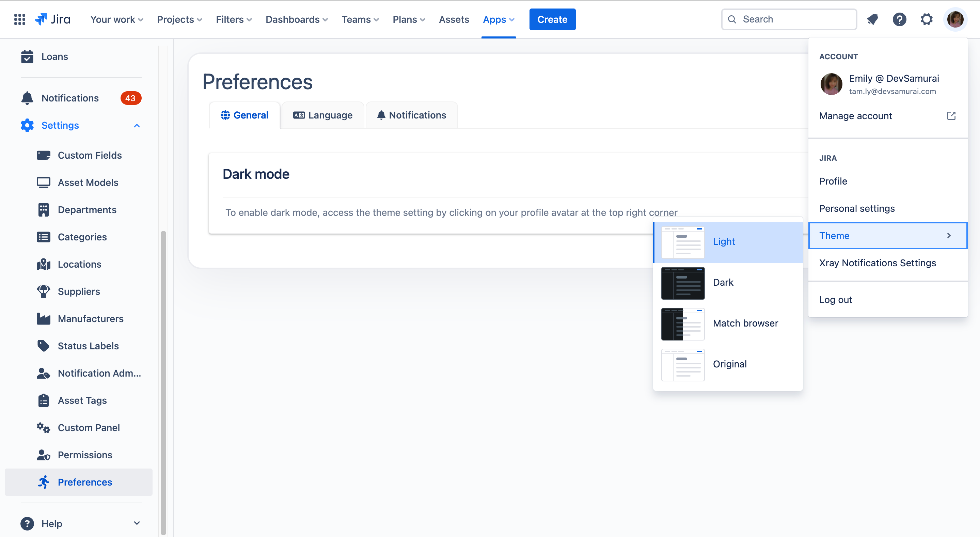Screen dimensions: 980x538
Task: Open the Apps dropdown menu
Action: click(x=498, y=19)
